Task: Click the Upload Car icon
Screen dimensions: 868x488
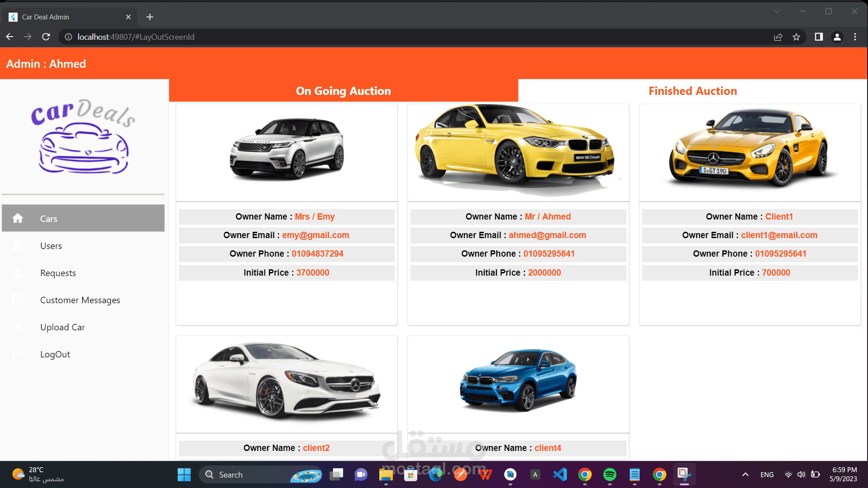Action: tap(18, 327)
